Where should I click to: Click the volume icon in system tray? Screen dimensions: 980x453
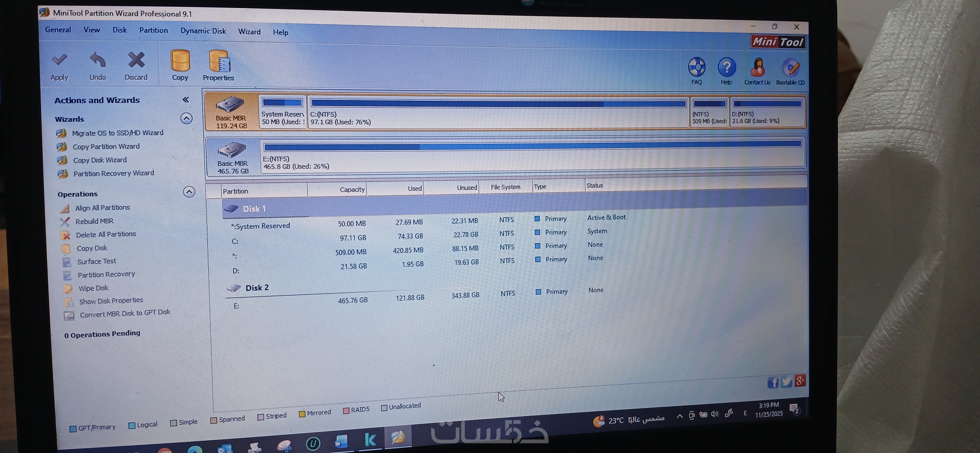714,414
